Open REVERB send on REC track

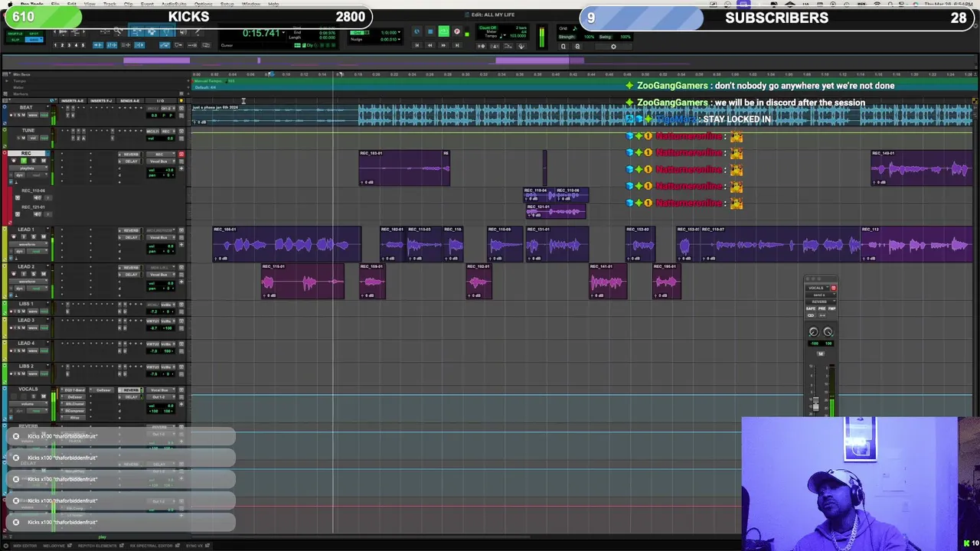[x=130, y=155]
